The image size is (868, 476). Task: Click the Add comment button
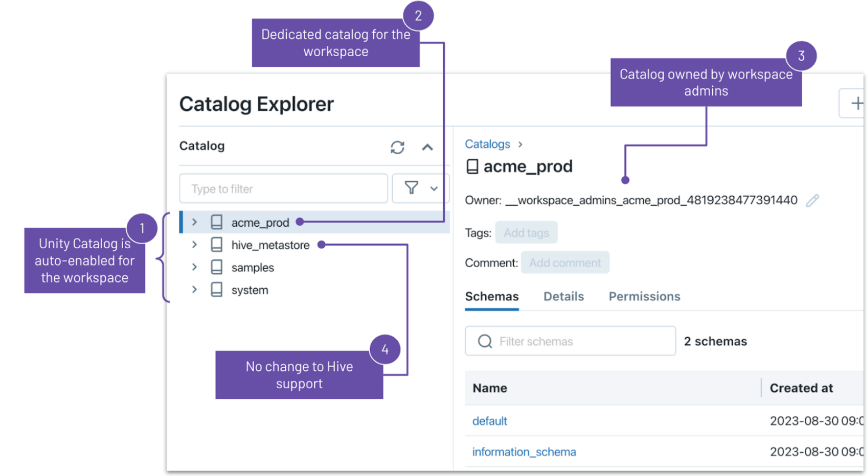(564, 263)
